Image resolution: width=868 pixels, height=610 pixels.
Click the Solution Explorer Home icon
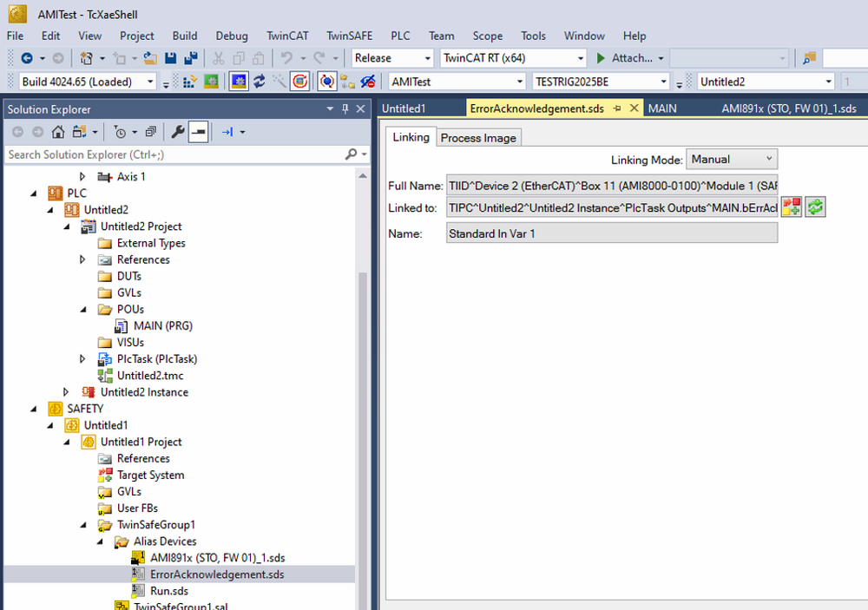click(58, 132)
